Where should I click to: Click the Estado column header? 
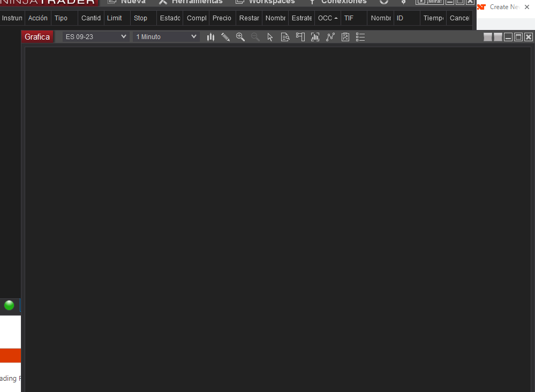coord(170,18)
